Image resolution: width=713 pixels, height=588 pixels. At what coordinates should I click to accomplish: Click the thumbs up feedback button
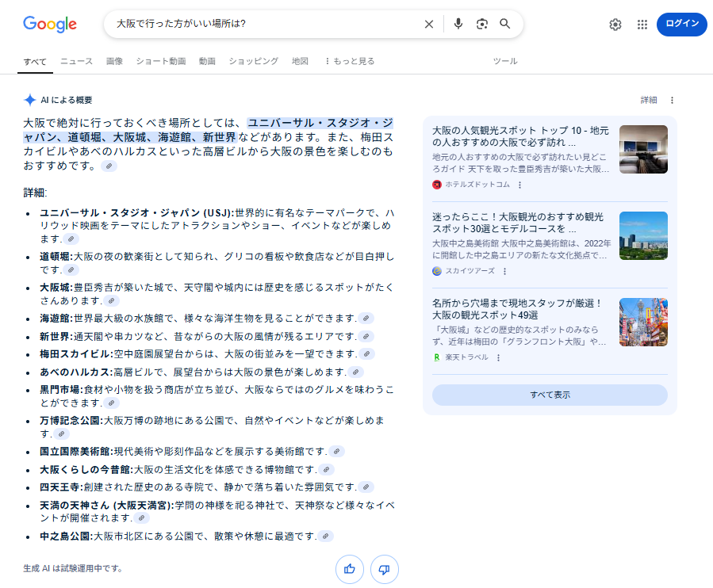pyautogui.click(x=350, y=569)
